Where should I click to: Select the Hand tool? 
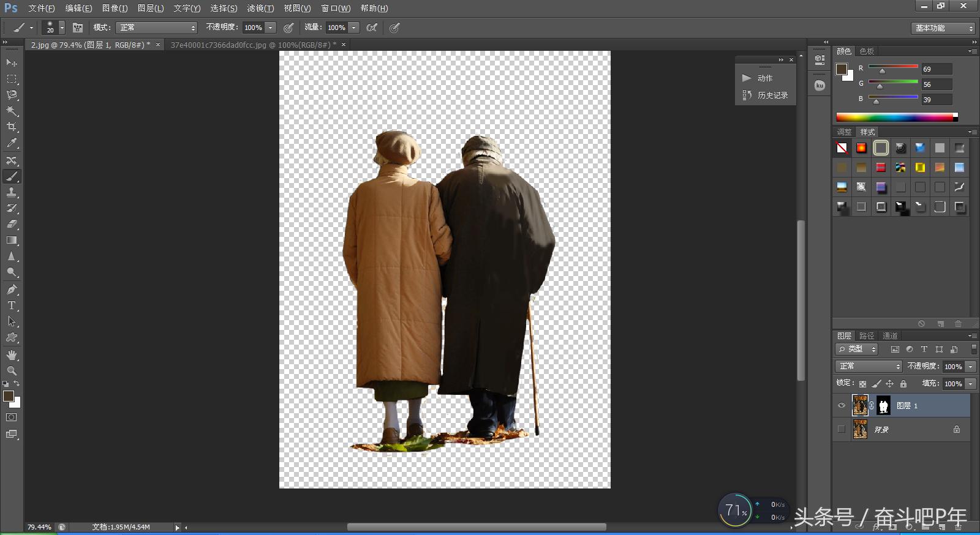tap(12, 355)
